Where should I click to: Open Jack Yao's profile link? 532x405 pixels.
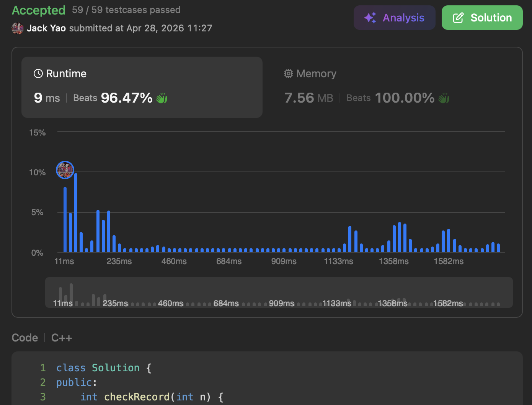click(46, 28)
